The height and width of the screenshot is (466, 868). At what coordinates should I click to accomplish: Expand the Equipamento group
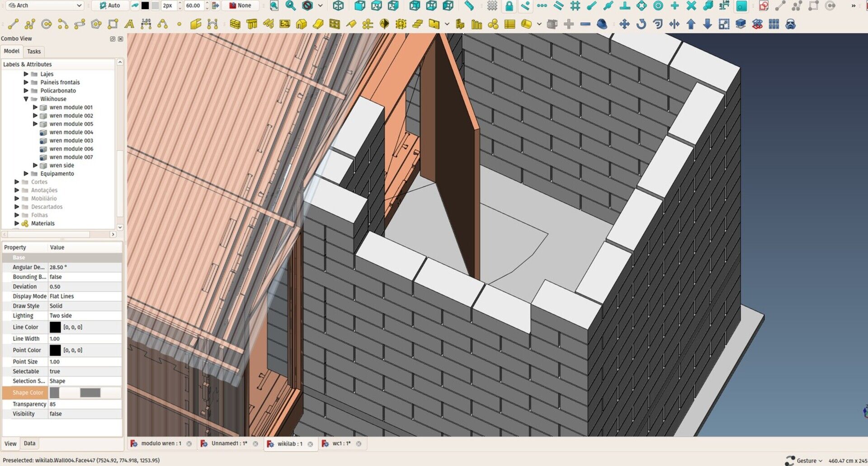26,174
